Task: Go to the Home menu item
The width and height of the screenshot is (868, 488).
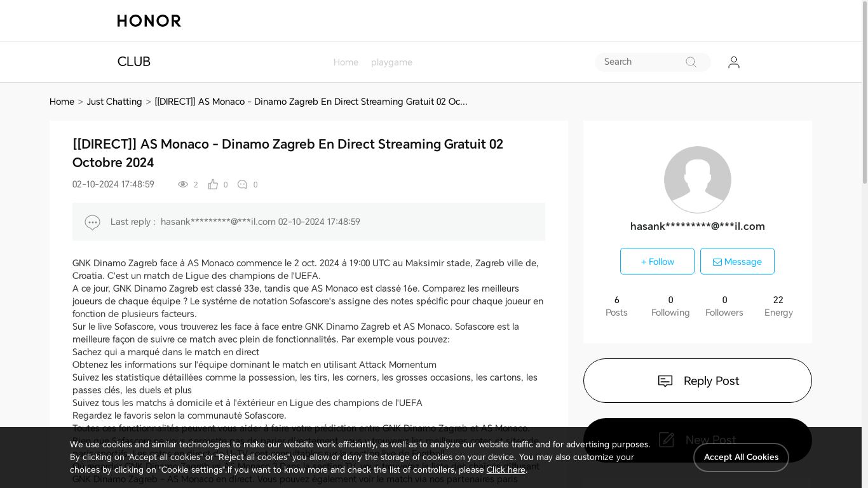Action: [346, 62]
